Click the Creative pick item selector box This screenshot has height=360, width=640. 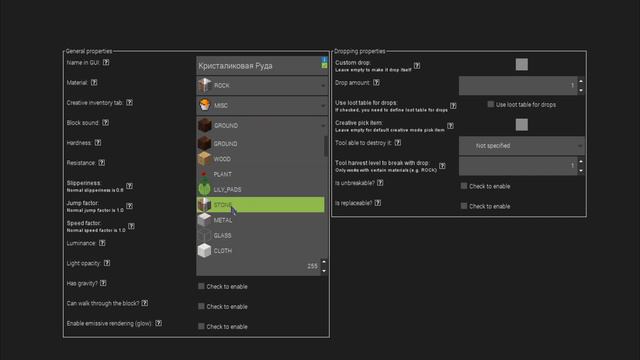coord(522,125)
